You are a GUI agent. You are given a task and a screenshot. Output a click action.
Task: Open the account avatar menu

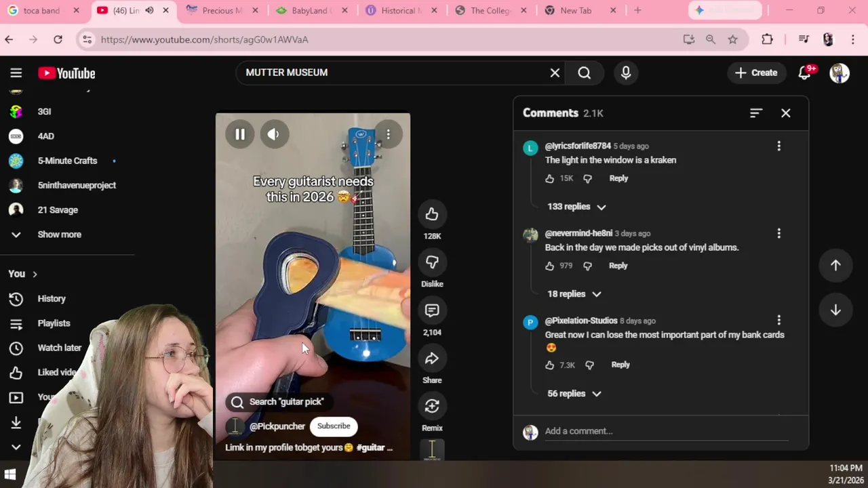[840, 73]
